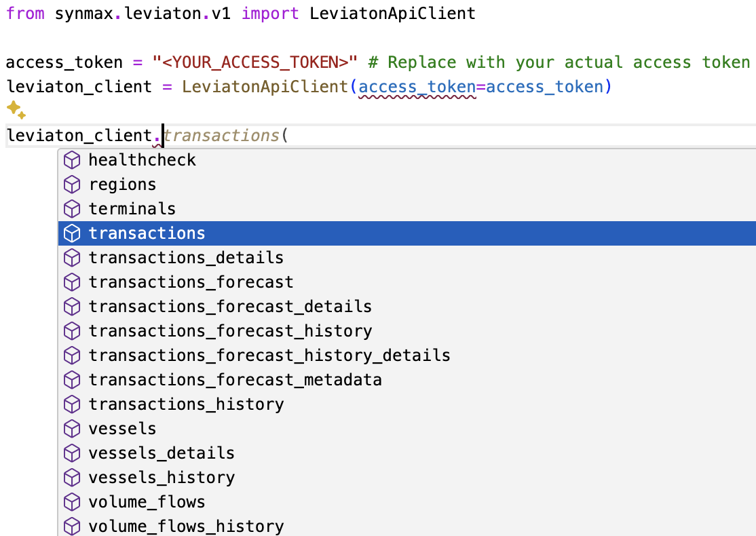756x536 pixels.
Task: Click the cube icon beside volume_flows
Action: 72,502
